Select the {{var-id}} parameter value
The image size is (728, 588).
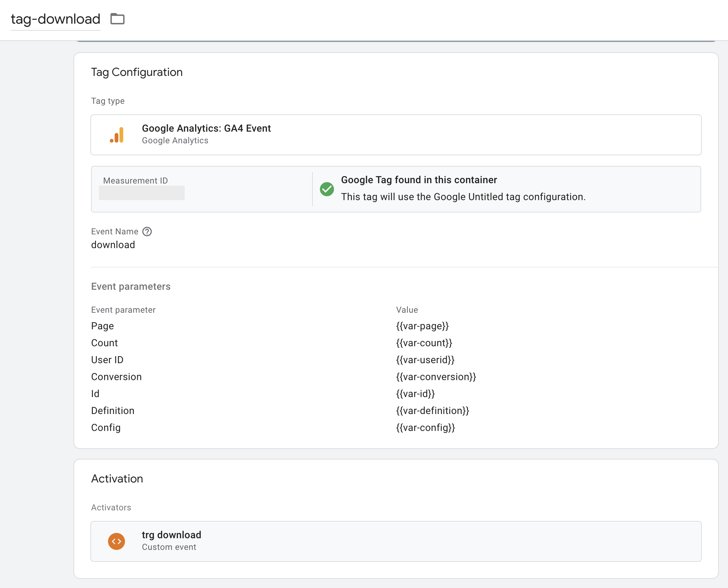pos(415,394)
